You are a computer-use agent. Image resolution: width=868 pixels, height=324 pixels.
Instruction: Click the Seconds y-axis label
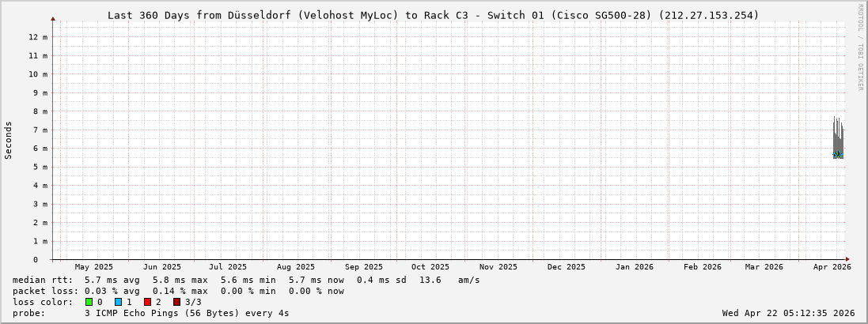9,140
